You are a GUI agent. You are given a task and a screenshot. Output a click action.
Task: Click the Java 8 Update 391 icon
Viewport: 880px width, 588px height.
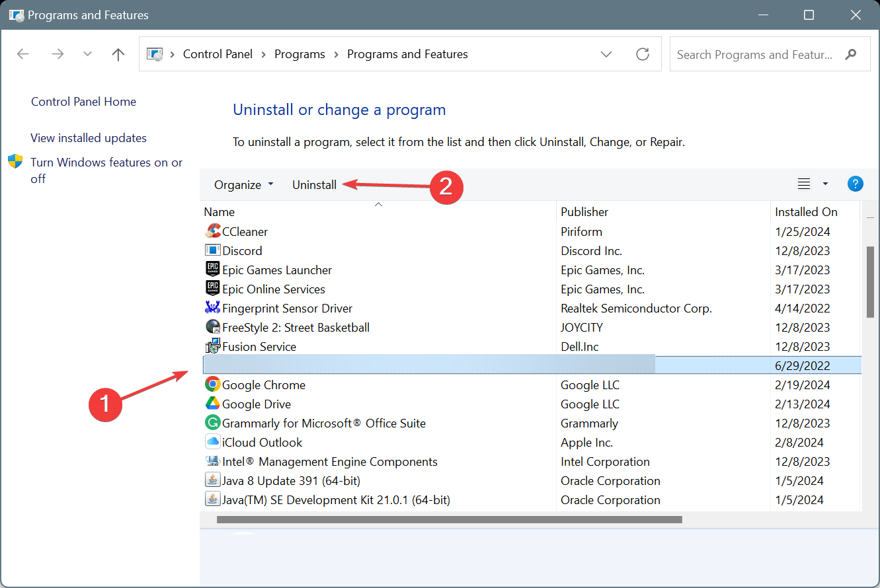(213, 480)
